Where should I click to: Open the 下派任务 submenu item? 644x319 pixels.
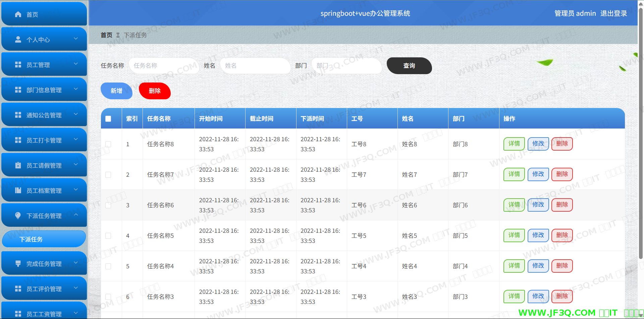tap(44, 239)
